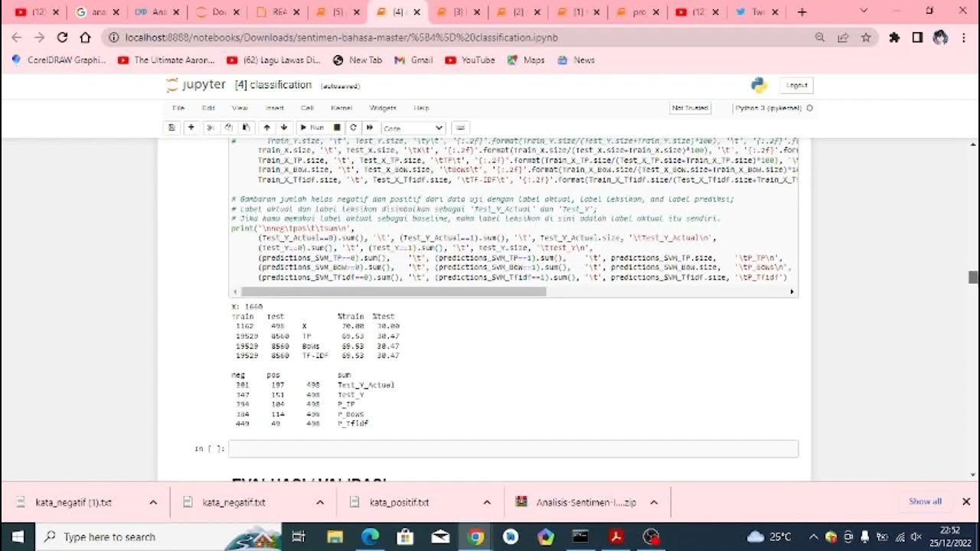
Task: Open the Chrome side panel icon
Action: (917, 37)
